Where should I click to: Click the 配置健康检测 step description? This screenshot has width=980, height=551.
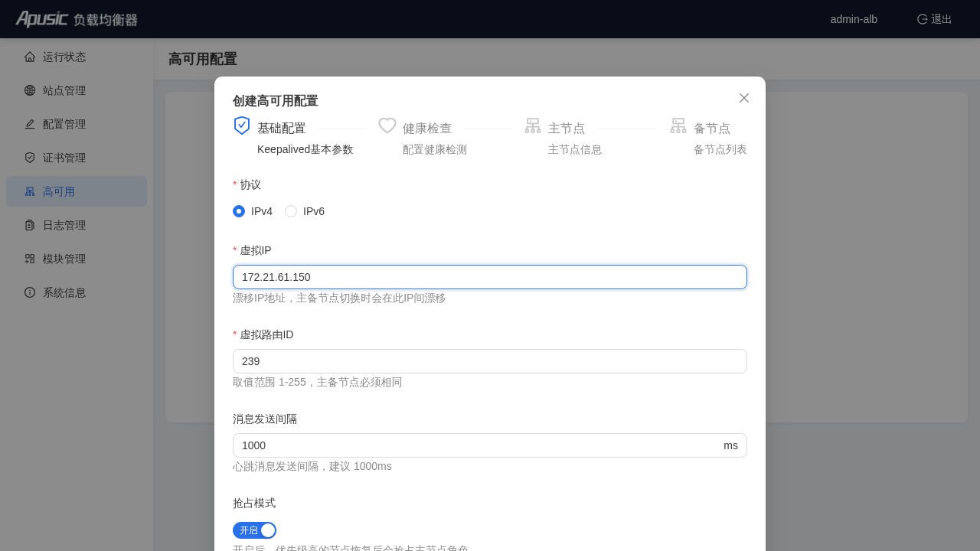point(435,149)
